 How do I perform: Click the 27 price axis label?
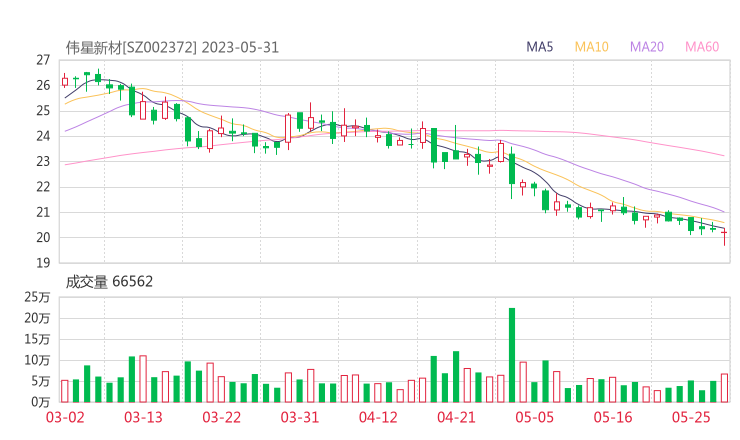pyautogui.click(x=43, y=60)
